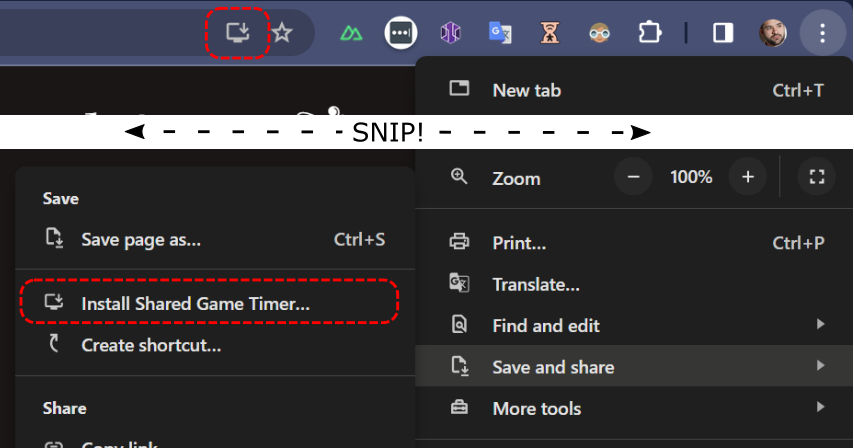The image size is (854, 448).
Task: Open the profile avatar menu
Action: pyautogui.click(x=773, y=33)
